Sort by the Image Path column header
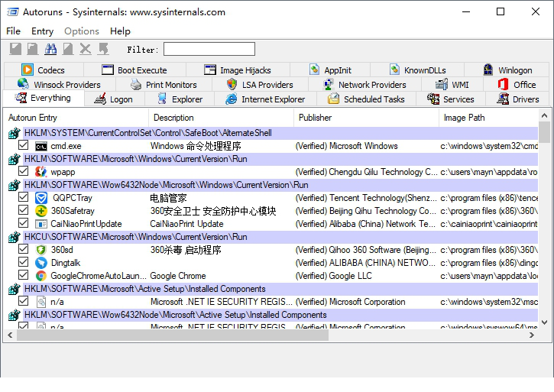This screenshot has width=554, height=392. coord(488,118)
